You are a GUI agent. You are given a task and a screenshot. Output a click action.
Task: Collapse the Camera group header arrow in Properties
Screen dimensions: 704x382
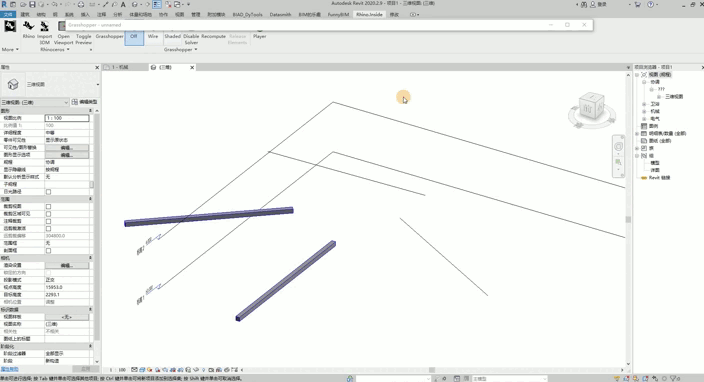[x=90, y=258]
